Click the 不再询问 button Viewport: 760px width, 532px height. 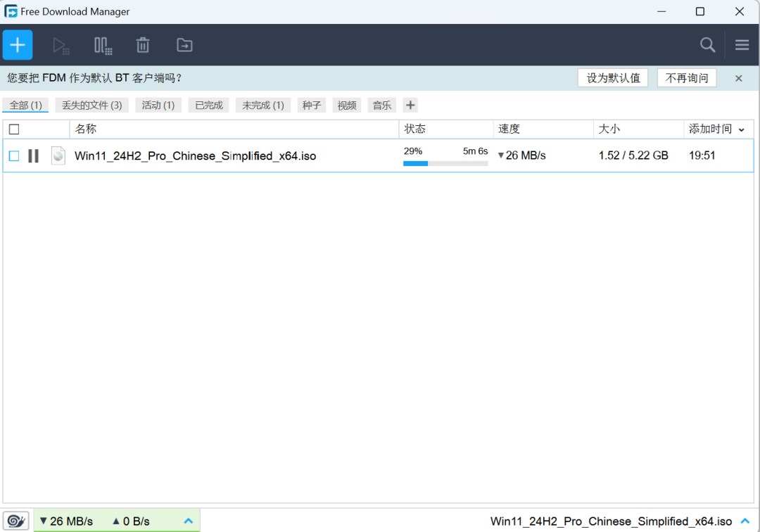tap(687, 77)
